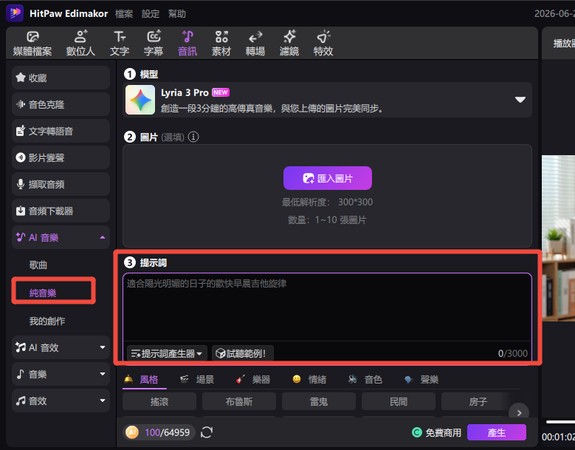Click the video preview thumbnail

point(558,238)
